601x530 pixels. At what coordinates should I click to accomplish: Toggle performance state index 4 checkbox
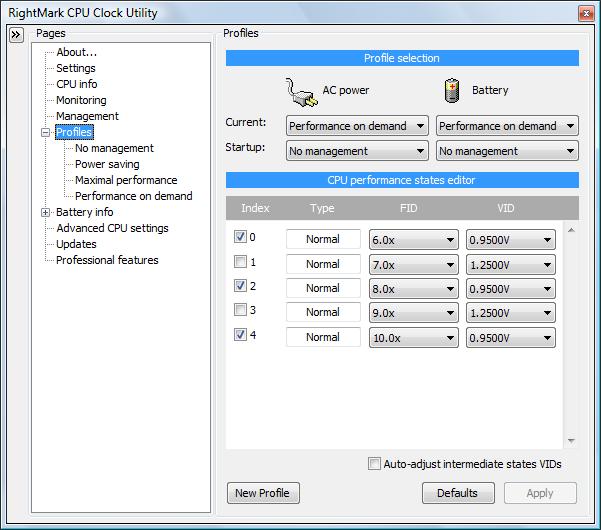coord(240,335)
